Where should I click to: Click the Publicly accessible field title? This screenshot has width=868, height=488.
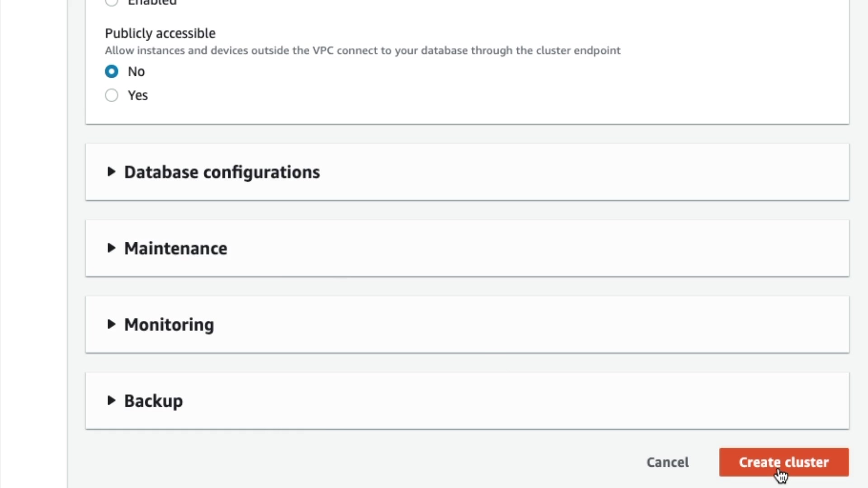pos(160,33)
